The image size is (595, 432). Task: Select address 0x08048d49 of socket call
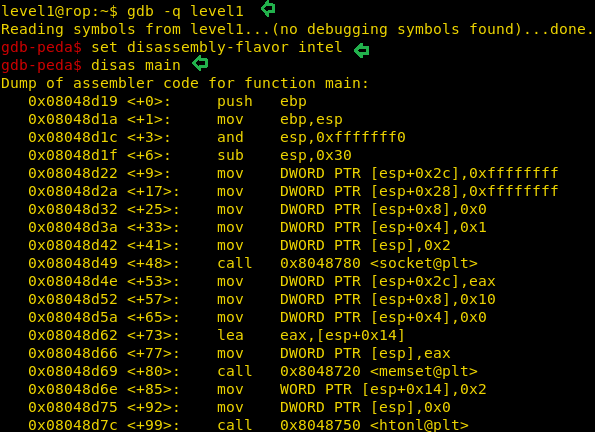(x=73, y=263)
